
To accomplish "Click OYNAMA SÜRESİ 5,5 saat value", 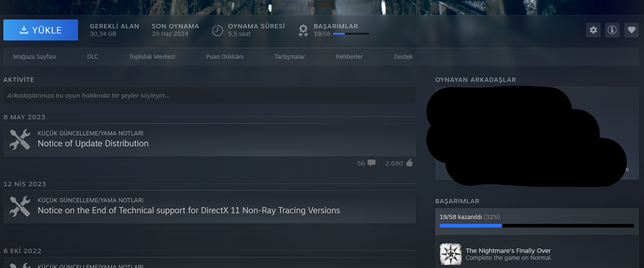I will click(239, 34).
